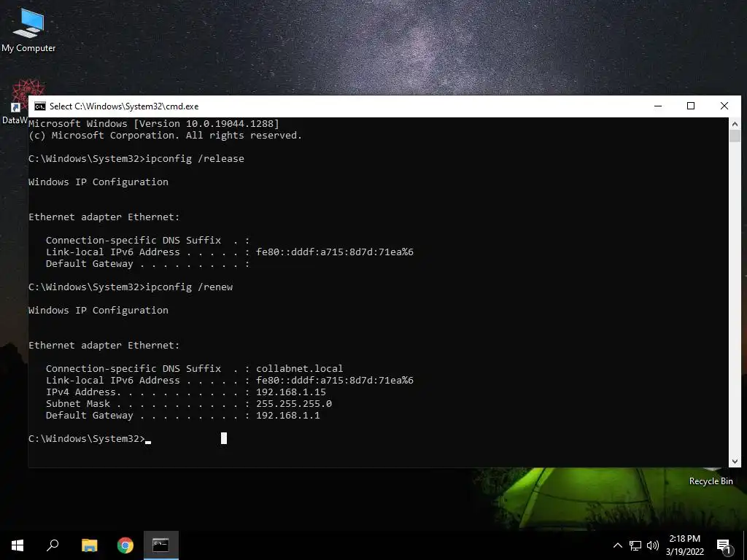The width and height of the screenshot is (747, 560).
Task: Maximize the cmd.exe window
Action: point(691,106)
